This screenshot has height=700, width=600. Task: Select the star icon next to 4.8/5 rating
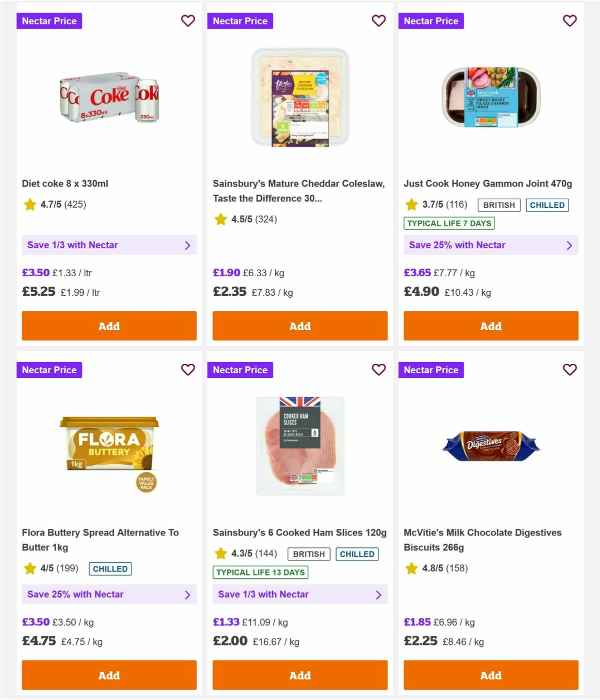[x=411, y=569]
